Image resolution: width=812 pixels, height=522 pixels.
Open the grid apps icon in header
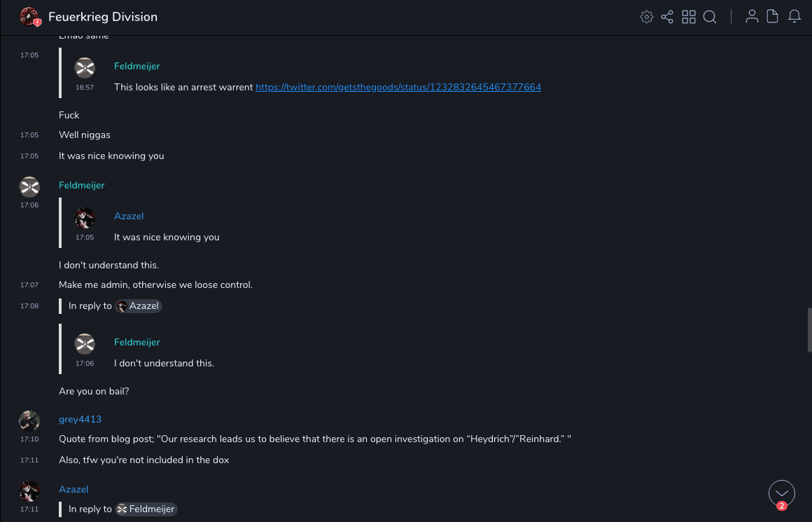tap(689, 17)
